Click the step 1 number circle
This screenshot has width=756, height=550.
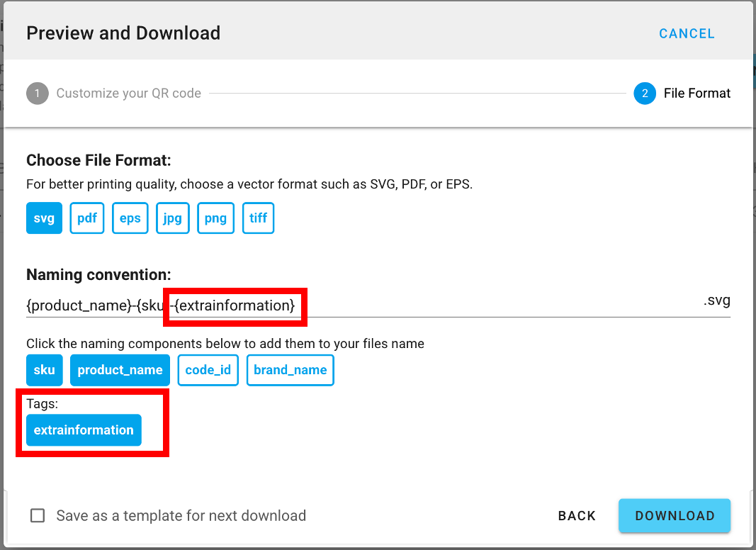click(x=38, y=94)
